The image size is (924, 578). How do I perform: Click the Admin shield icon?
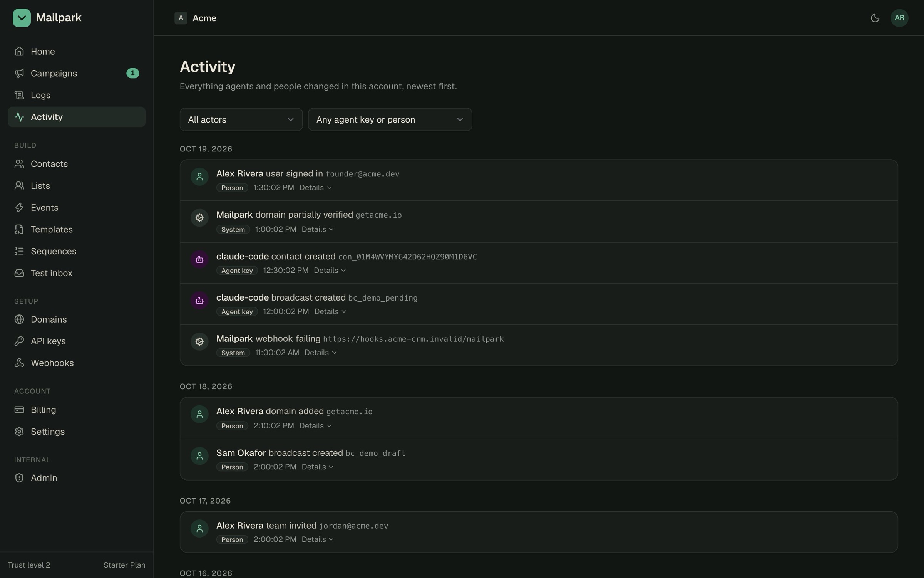[19, 478]
